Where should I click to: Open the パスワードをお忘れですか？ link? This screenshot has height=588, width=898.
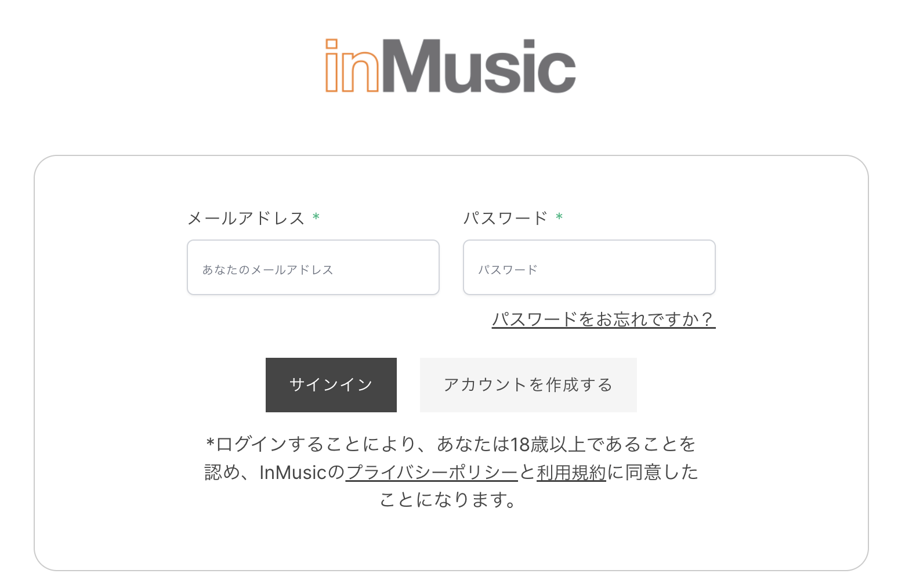click(x=603, y=319)
